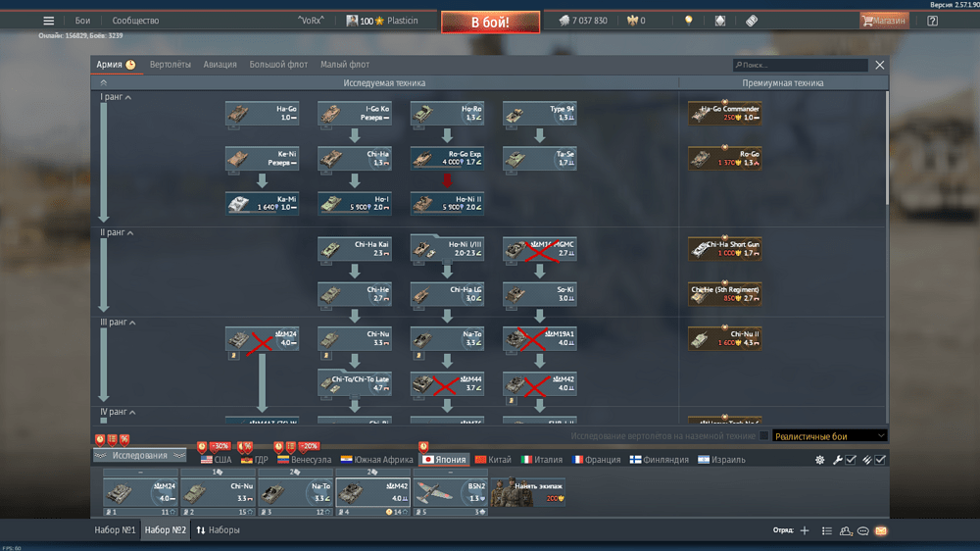Toggle helicopter research on ground vehicles checkbox
Image resolution: width=980 pixels, height=551 pixels.
coord(763,436)
